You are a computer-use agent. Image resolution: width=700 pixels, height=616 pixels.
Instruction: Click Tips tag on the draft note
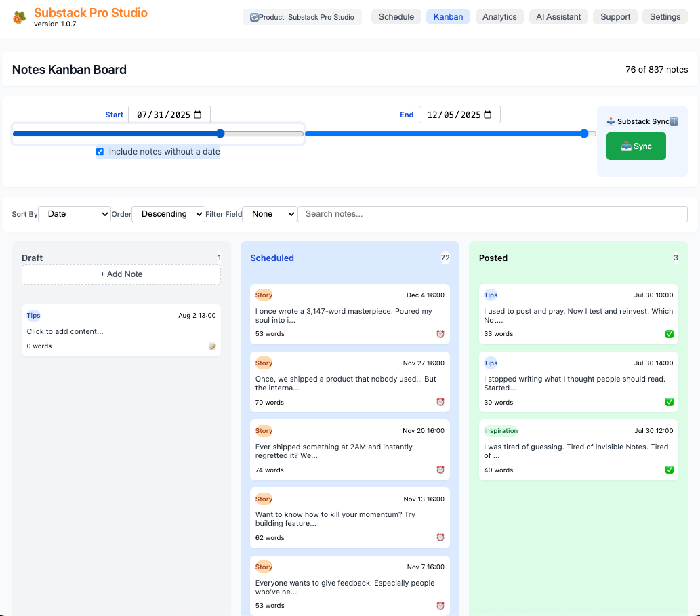point(33,316)
